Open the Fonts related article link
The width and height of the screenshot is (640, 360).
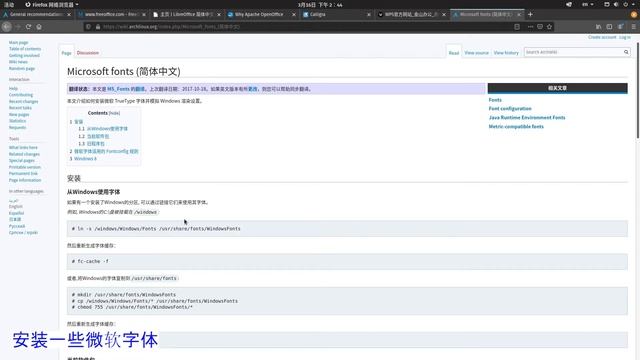pos(495,100)
